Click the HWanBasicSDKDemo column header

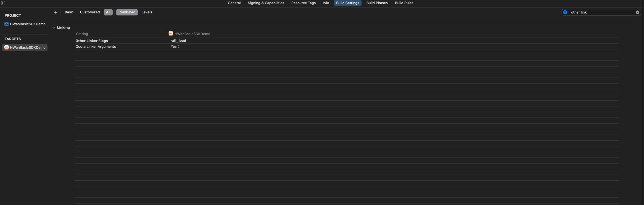(192, 34)
